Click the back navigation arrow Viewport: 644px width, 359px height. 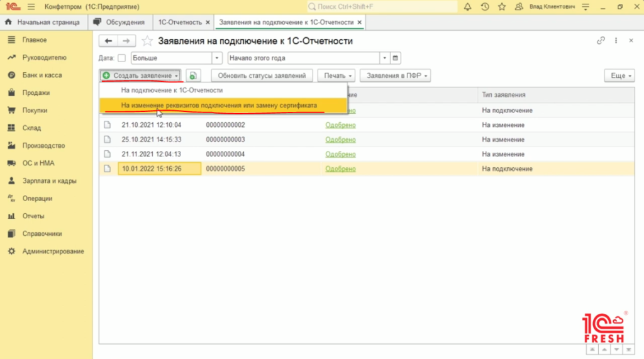pos(108,41)
